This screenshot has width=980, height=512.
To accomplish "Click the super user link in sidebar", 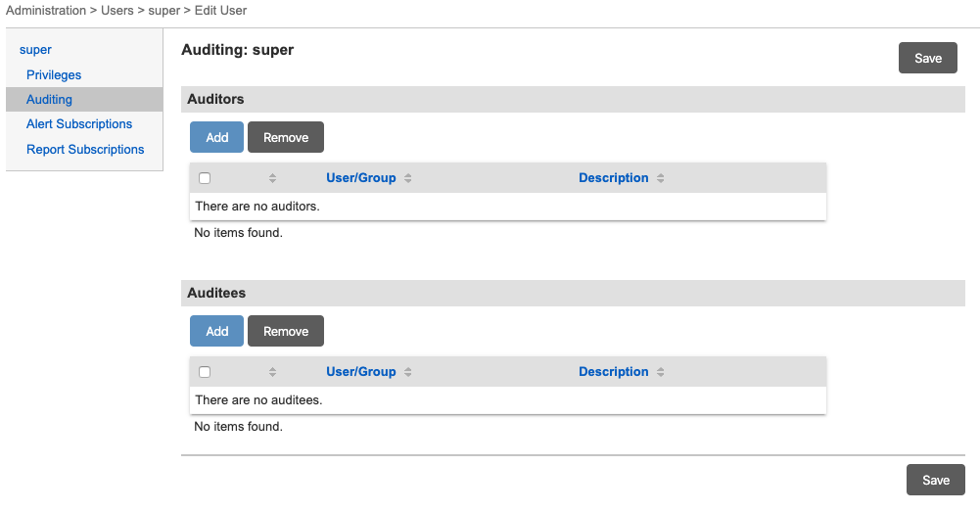I will pos(35,49).
